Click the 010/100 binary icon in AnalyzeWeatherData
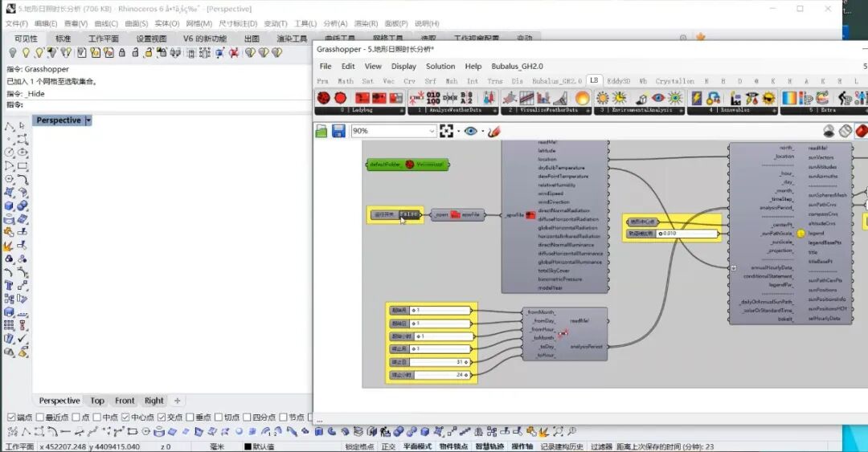This screenshot has width=868, height=452. click(x=433, y=98)
